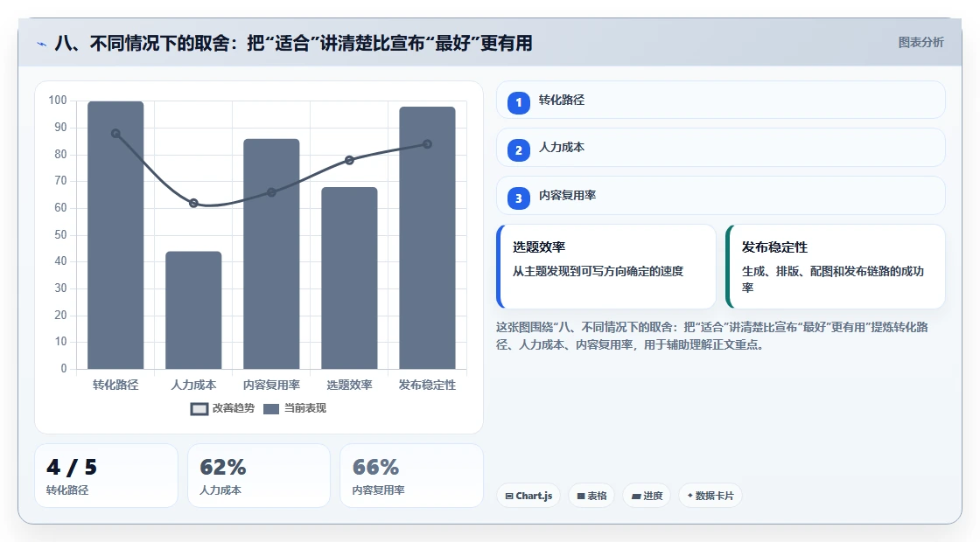Screen dimensions: 980x542
Task: Click the 转化路径 bar in the chart
Action: pyautogui.click(x=115, y=235)
